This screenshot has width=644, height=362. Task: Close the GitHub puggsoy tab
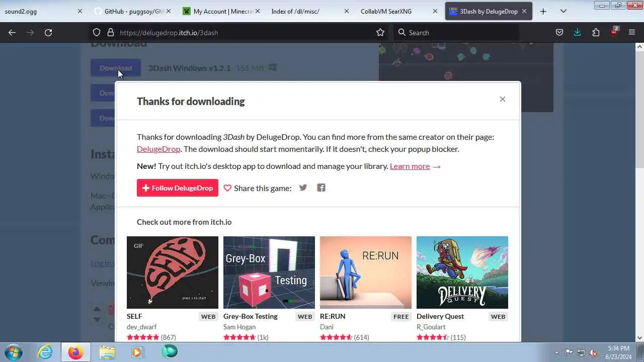(x=168, y=11)
